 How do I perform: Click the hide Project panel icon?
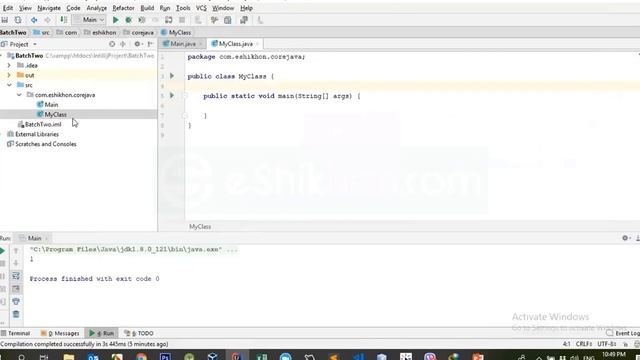[150, 44]
